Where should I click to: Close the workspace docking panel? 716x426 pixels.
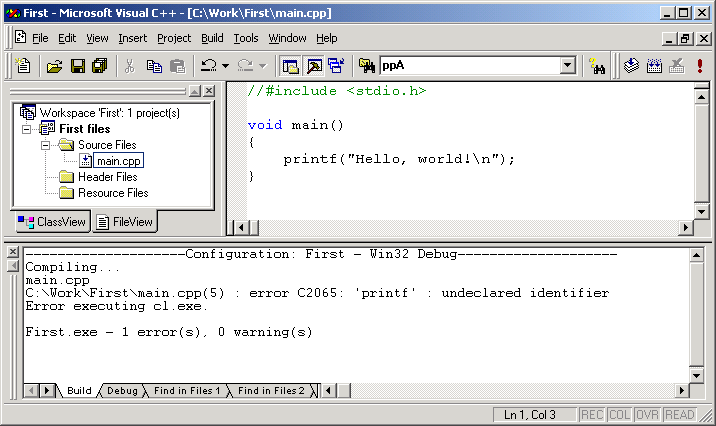click(x=209, y=91)
